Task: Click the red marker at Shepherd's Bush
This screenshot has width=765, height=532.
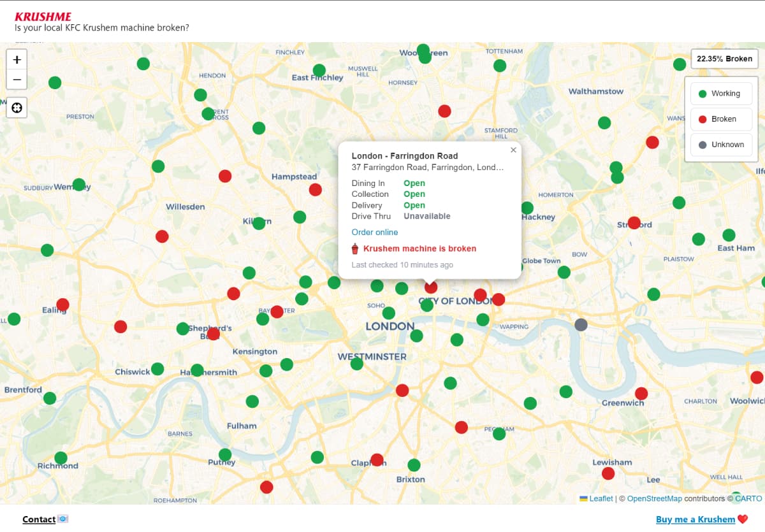Action: pyautogui.click(x=214, y=334)
